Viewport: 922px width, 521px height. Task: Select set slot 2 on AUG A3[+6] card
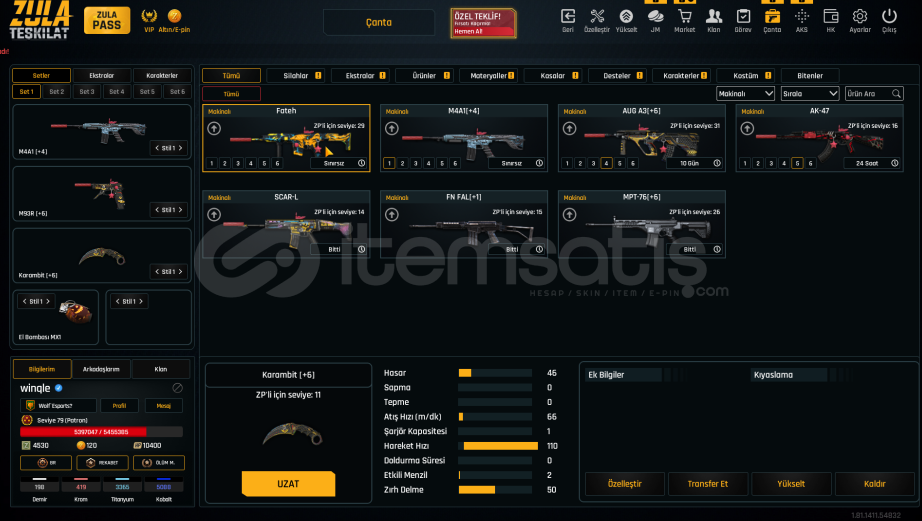click(x=580, y=163)
